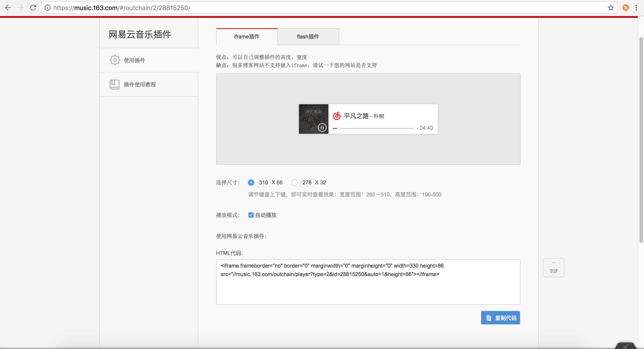Click the 复制代码 button
The height and width of the screenshot is (349, 644).
click(501, 318)
